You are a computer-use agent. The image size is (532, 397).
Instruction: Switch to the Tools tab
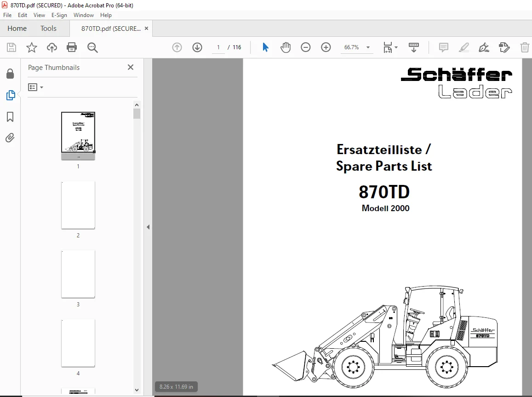(x=48, y=29)
